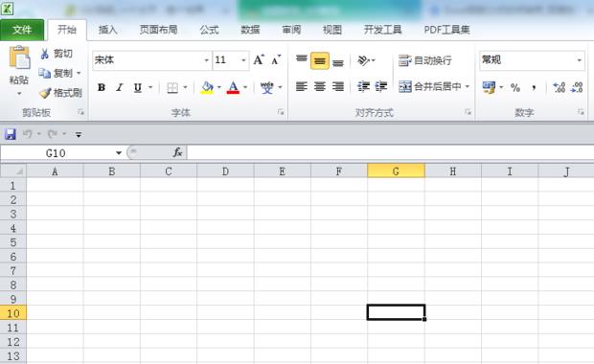The width and height of the screenshot is (594, 364).
Task: Decrease decimal places
Action: pos(577,87)
